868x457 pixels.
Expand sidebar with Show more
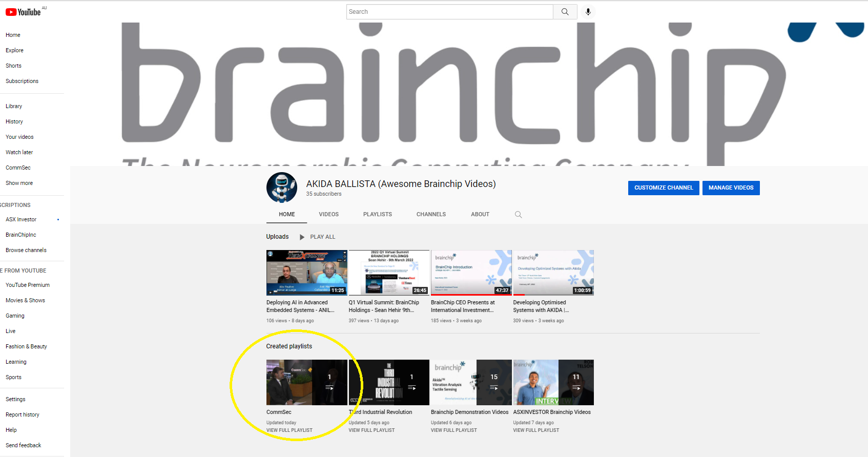19,183
